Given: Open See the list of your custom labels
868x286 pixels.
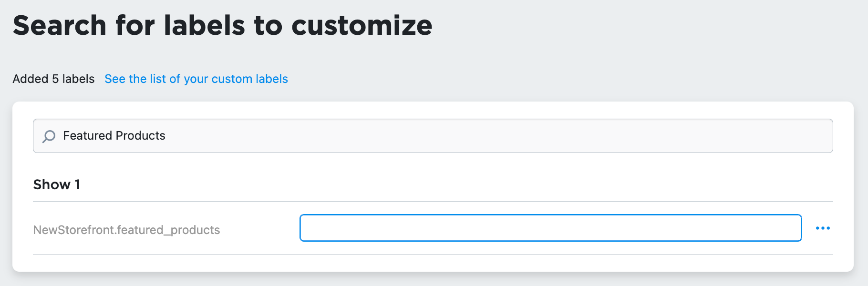Looking at the screenshot, I should click(x=196, y=79).
